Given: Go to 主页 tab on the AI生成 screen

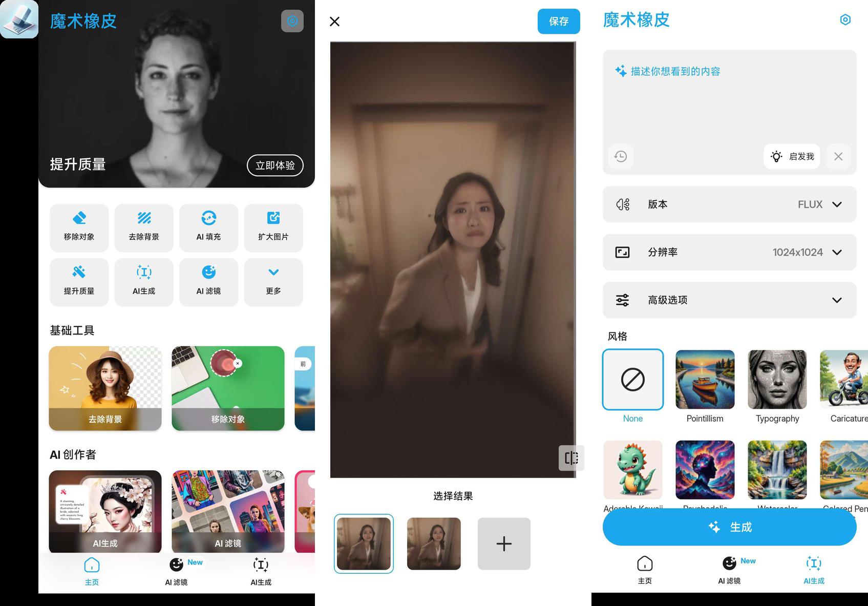Looking at the screenshot, I should pos(645,570).
